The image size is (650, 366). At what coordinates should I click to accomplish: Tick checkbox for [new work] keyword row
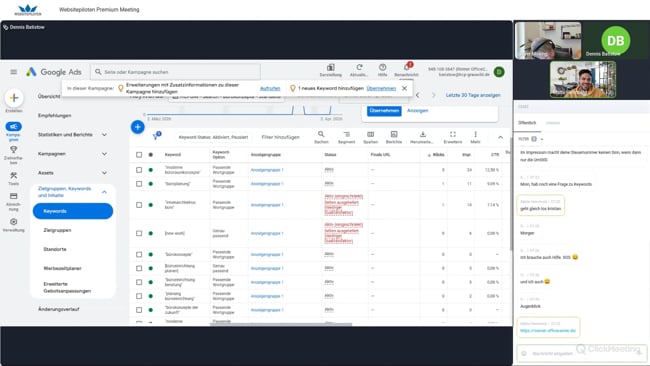pyautogui.click(x=139, y=233)
